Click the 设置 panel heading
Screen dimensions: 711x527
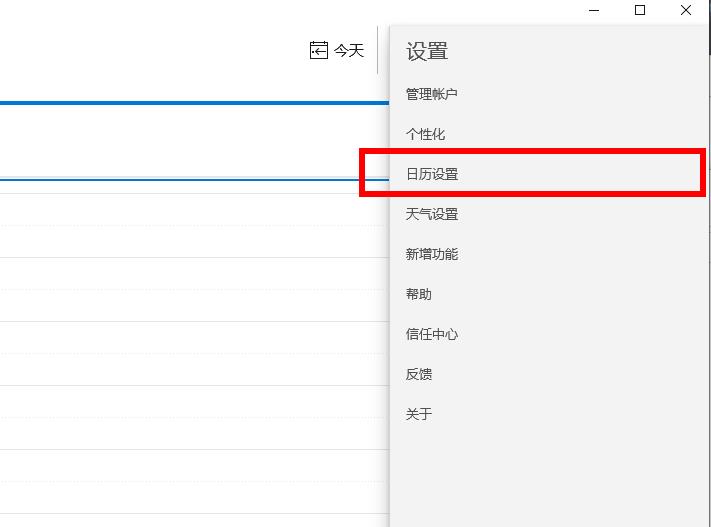(x=427, y=51)
